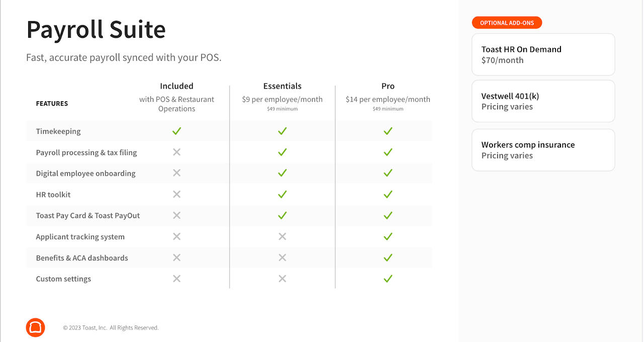The image size is (644, 342).
Task: Click Timekeeping checkmark in Included column
Action: point(177,131)
